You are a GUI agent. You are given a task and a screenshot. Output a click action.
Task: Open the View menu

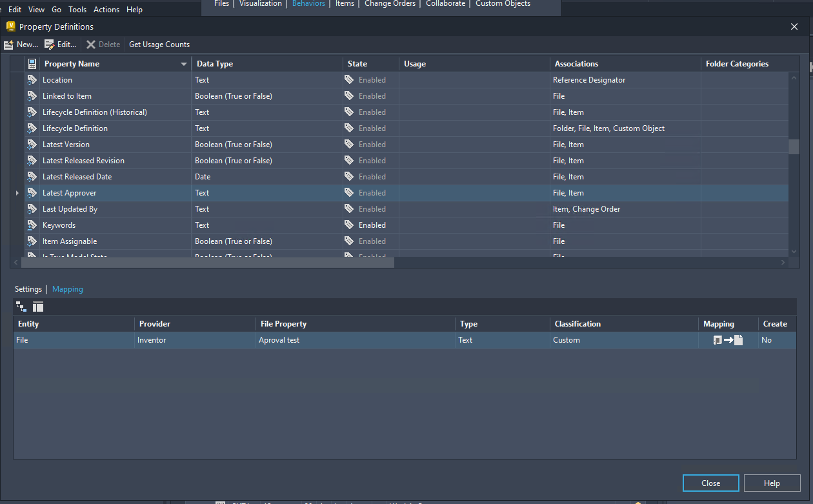[x=37, y=10]
